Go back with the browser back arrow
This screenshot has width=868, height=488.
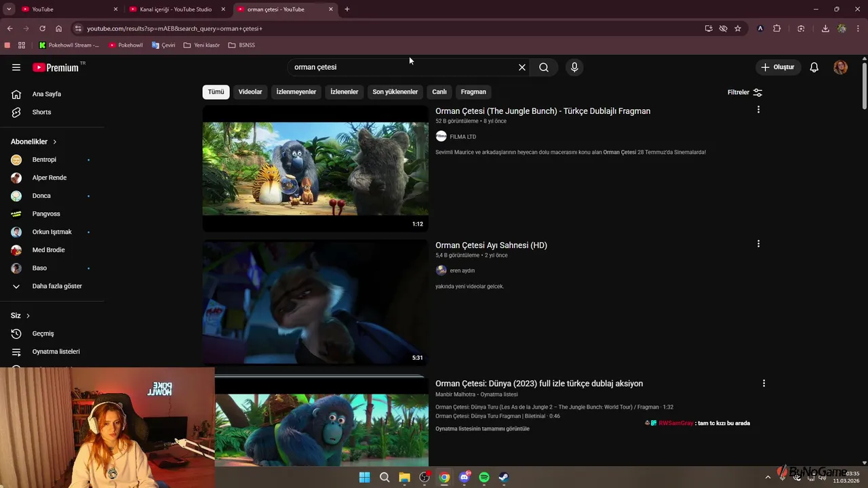coord(9,28)
